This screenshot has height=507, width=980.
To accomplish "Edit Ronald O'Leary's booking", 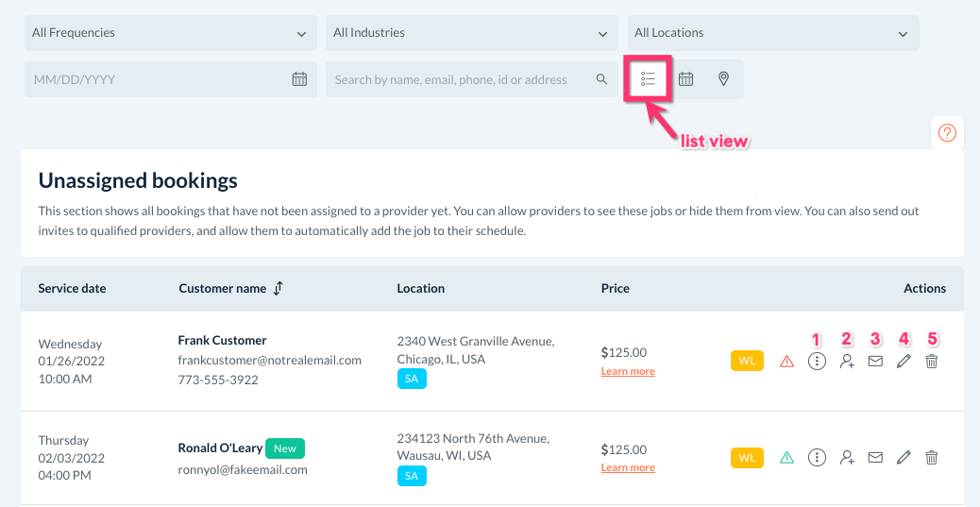I will [x=904, y=458].
